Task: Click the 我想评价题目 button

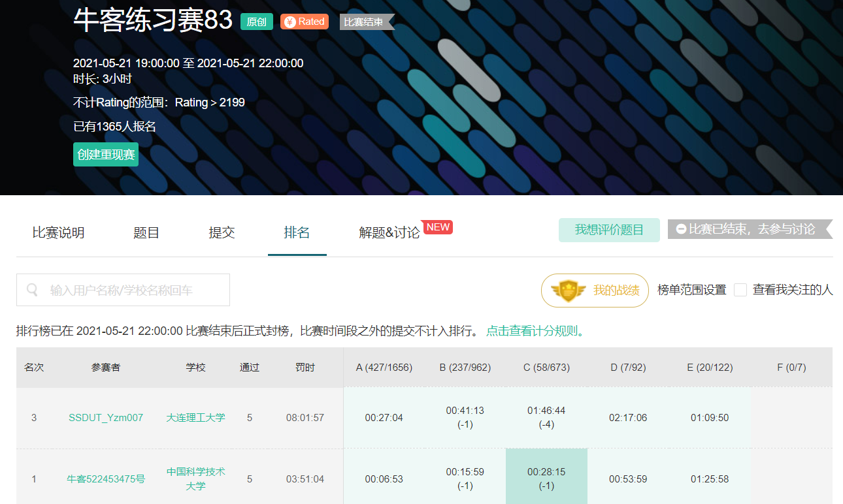Action: click(609, 230)
